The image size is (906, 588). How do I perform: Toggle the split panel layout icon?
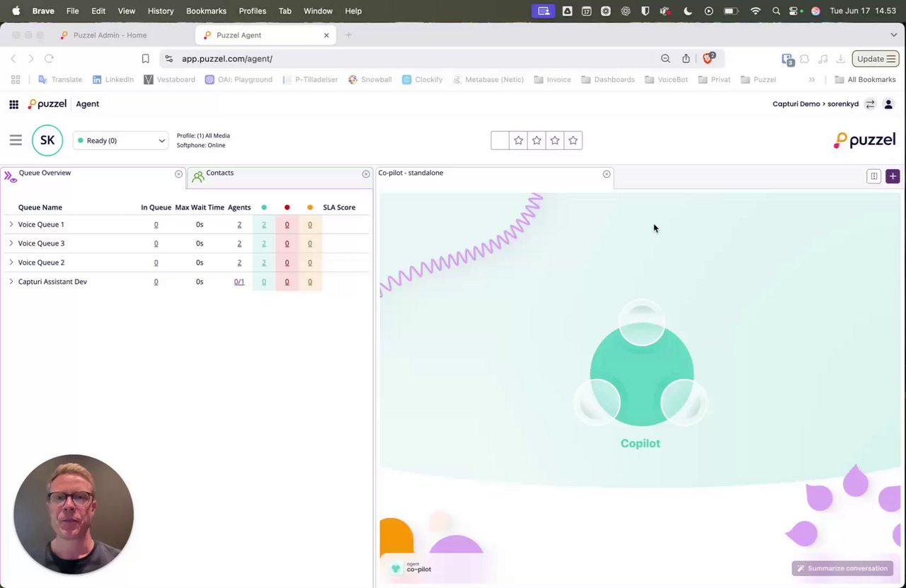click(874, 176)
